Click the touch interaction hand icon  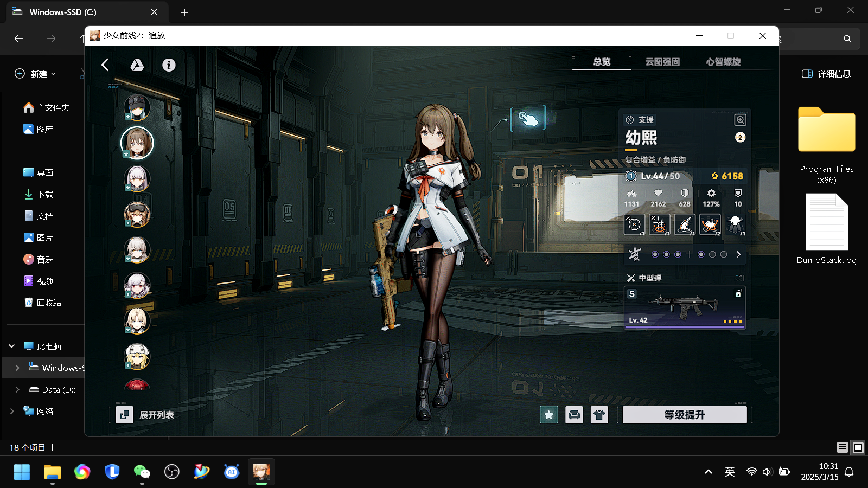(528, 118)
